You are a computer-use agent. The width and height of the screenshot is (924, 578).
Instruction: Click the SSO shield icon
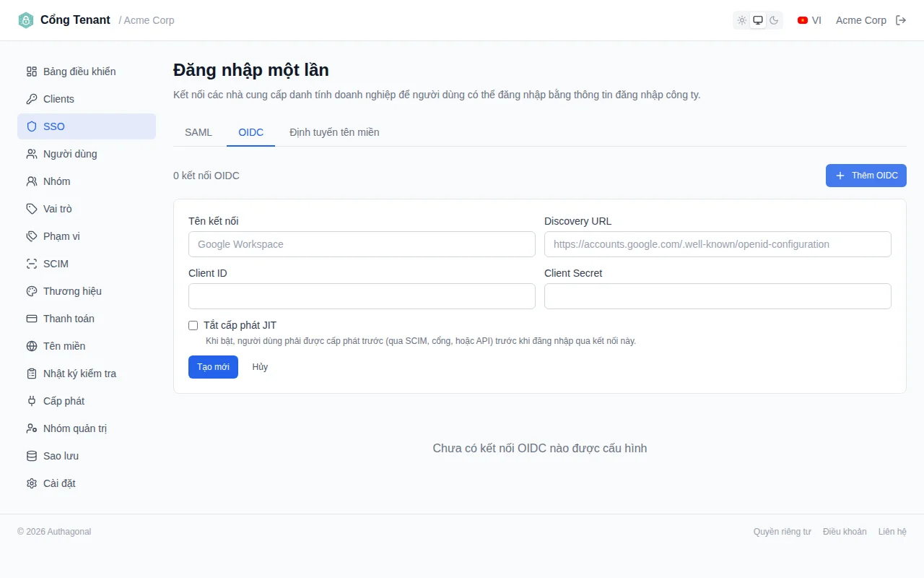pyautogui.click(x=32, y=126)
